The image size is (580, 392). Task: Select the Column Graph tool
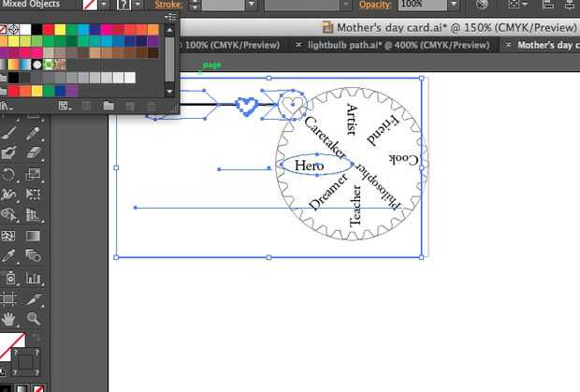pos(33,277)
